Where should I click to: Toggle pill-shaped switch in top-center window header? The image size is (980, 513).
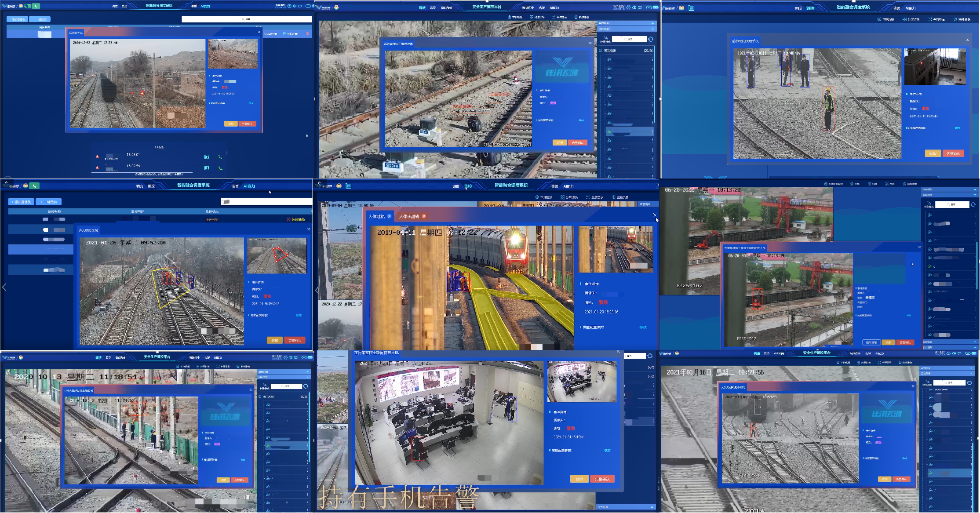coord(649,7)
